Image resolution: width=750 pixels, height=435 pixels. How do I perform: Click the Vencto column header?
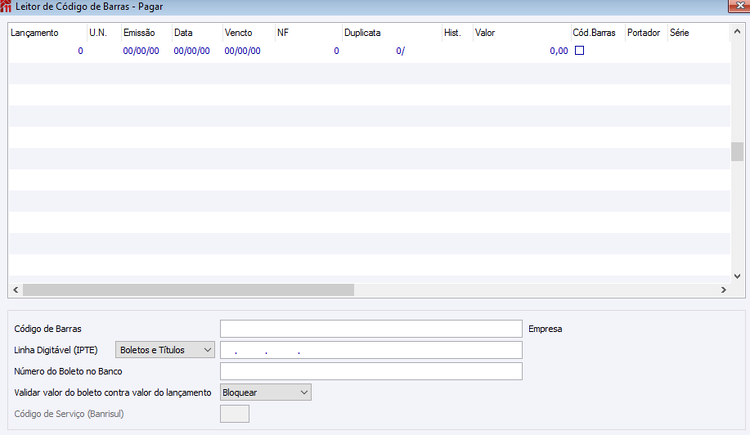249,33
